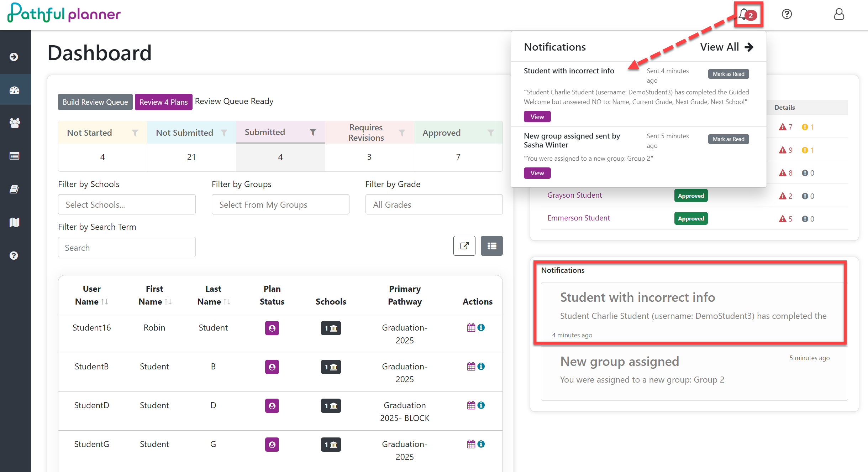The height and width of the screenshot is (472, 868).
Task: Click the export icon above the table
Action: pos(464,246)
